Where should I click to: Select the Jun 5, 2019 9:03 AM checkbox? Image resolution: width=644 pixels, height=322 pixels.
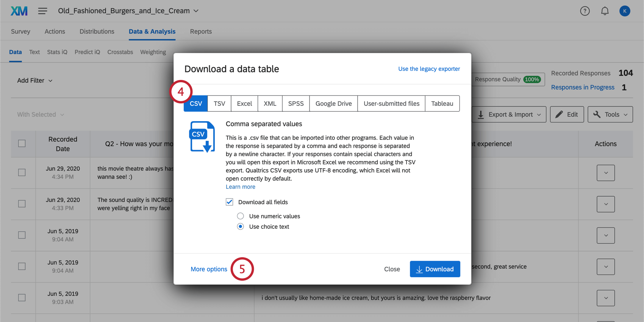(22, 297)
